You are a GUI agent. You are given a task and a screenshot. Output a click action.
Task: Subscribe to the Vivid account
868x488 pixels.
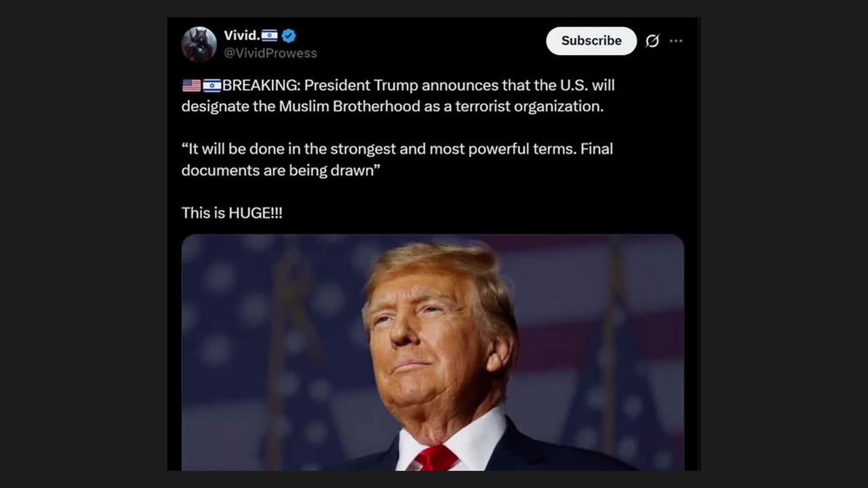coord(591,41)
